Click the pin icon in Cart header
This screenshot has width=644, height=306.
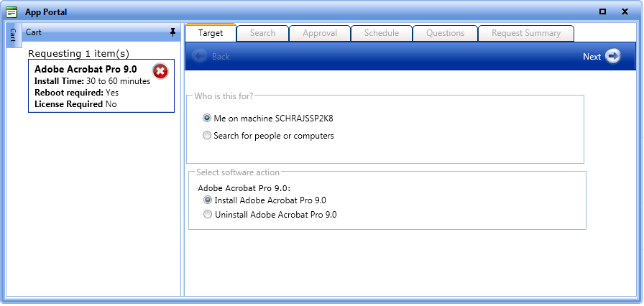(173, 32)
